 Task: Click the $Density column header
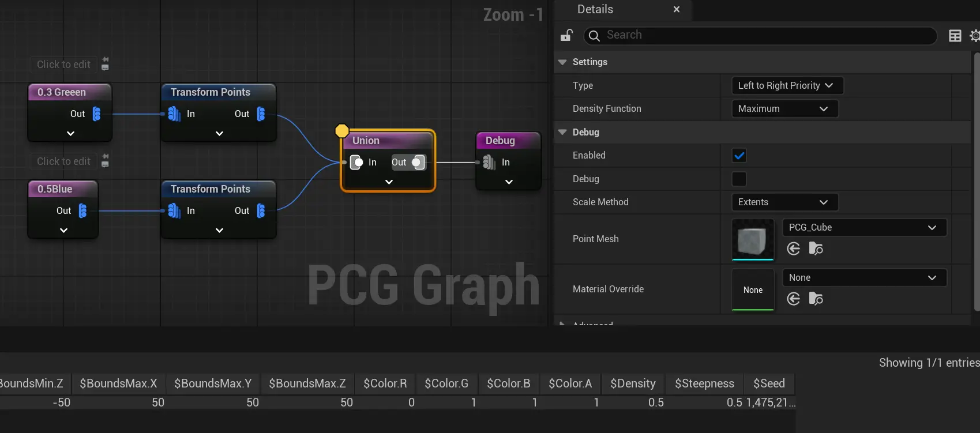633,383
